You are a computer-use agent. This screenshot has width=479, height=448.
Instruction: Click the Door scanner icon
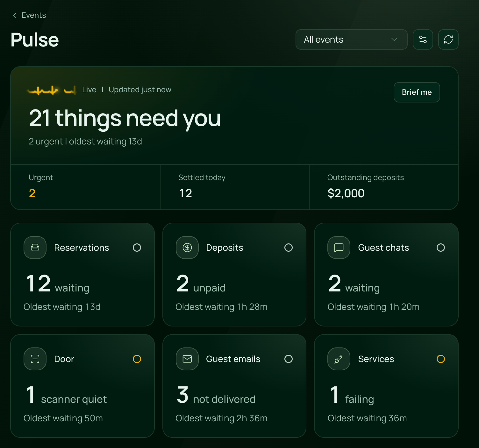[x=35, y=359]
